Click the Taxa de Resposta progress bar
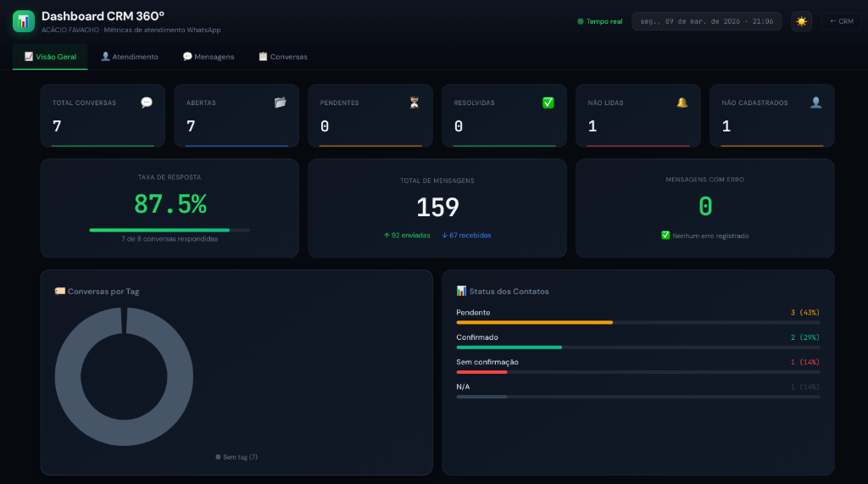Image resolution: width=868 pixels, height=484 pixels. [x=170, y=230]
